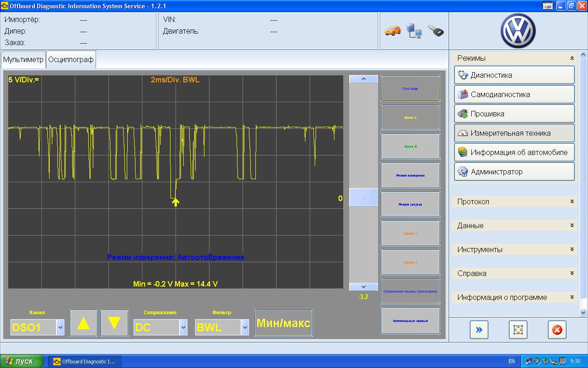Image resolution: width=588 pixels, height=368 pixels.
Task: Click the USB cable tray icon
Action: [x=554, y=361]
